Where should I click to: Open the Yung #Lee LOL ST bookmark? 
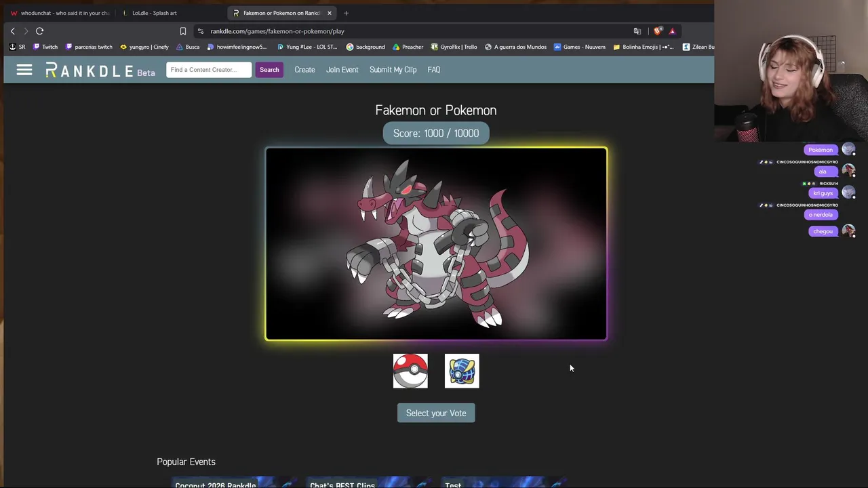(307, 47)
